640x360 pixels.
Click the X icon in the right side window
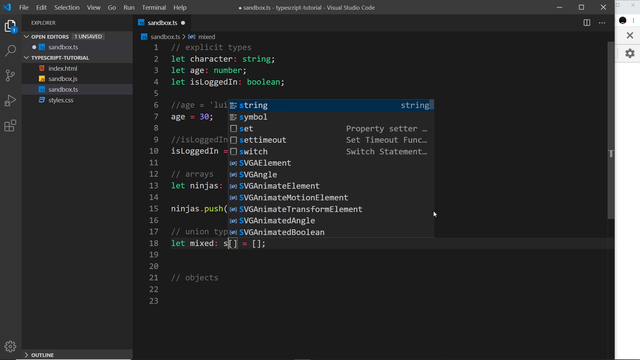coord(630,36)
